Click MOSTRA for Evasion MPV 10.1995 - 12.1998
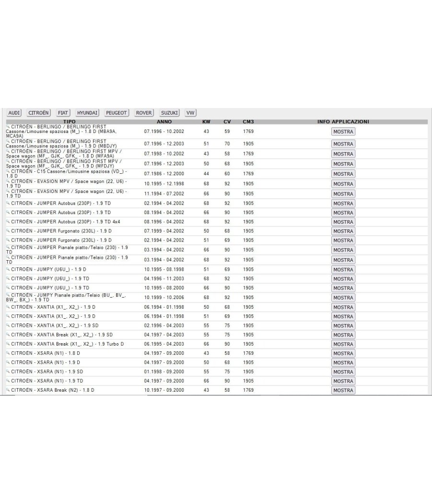The width and height of the screenshot is (432, 504). (343, 184)
